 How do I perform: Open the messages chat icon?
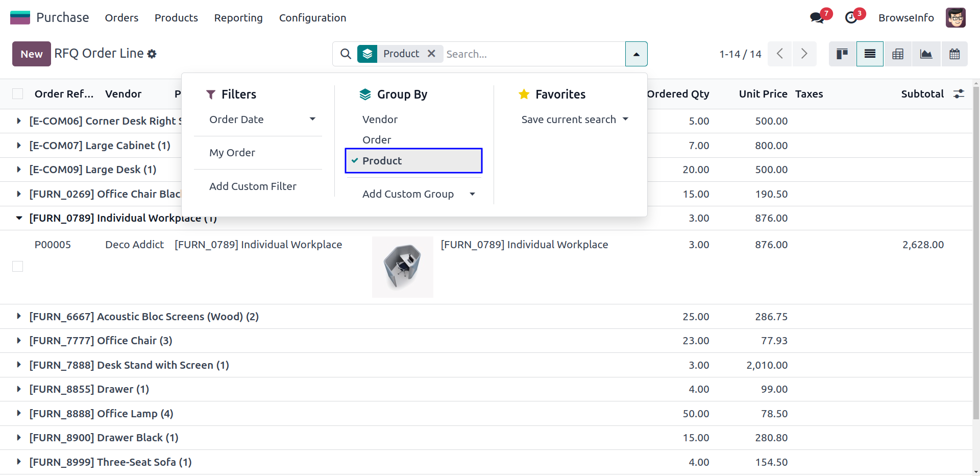[817, 18]
